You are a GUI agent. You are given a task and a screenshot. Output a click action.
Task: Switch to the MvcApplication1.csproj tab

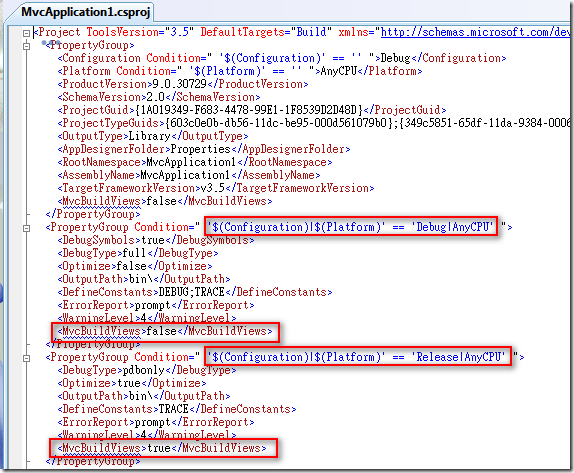pyautogui.click(x=86, y=12)
